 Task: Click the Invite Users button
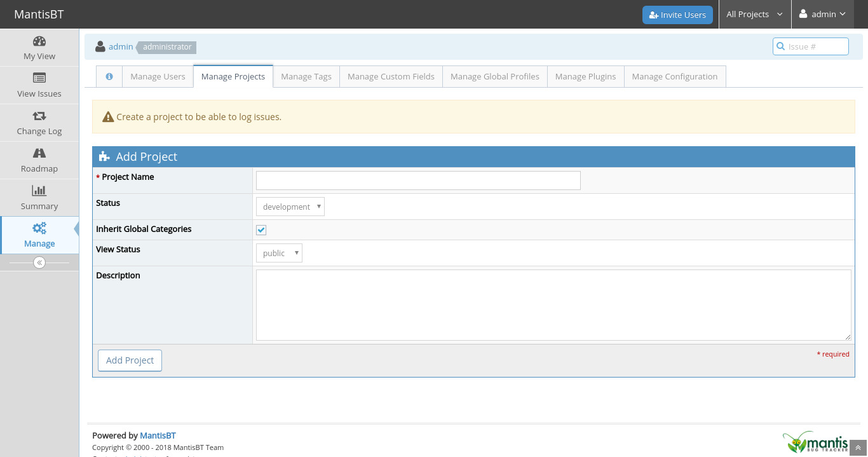pos(677,15)
